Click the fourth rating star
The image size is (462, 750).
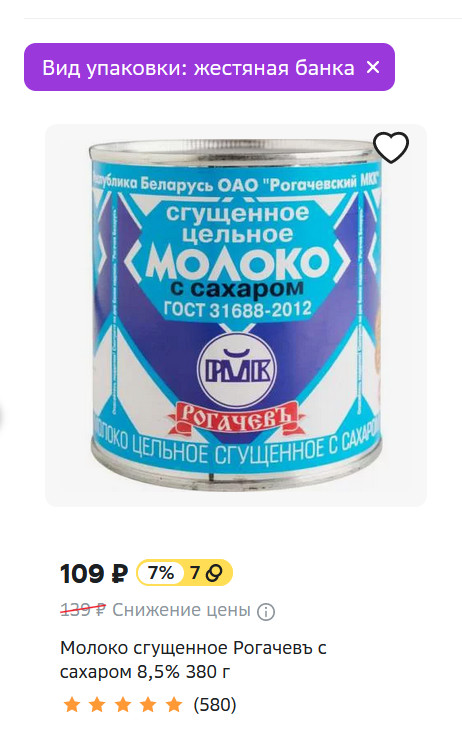pos(148,704)
